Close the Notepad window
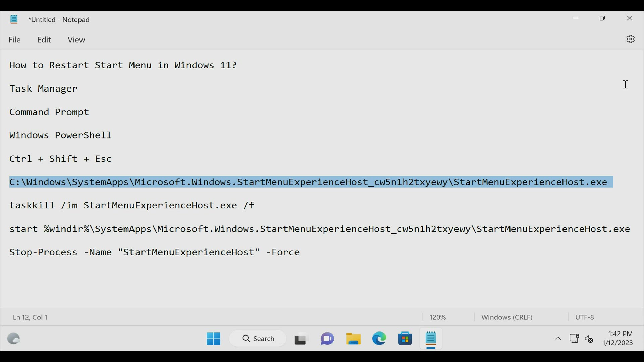This screenshot has width=644, height=362. (x=630, y=18)
